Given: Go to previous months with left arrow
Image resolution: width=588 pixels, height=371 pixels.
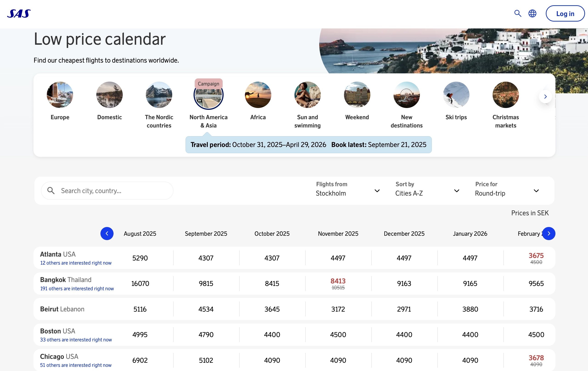Looking at the screenshot, I should coord(107,234).
